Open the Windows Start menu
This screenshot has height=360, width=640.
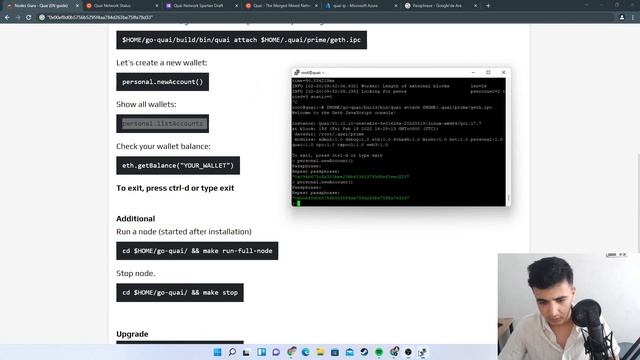coord(218,352)
